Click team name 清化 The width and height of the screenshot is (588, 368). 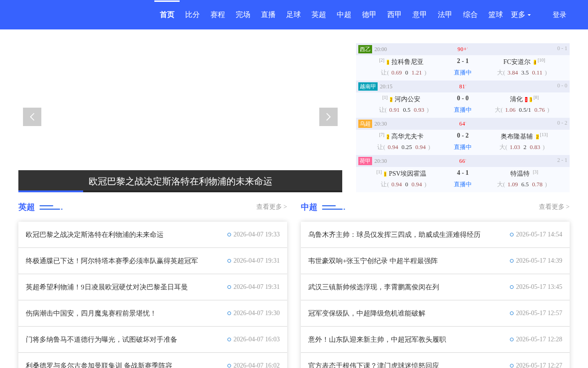pyautogui.click(x=516, y=99)
